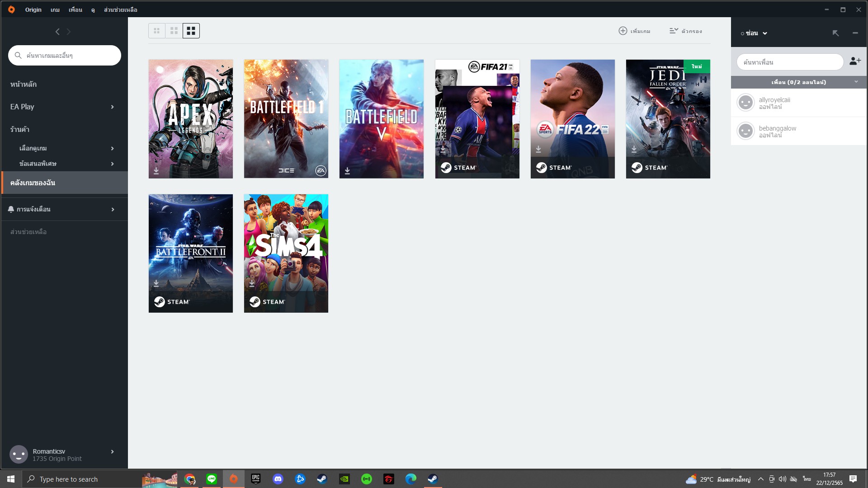
Task: Open the Battlefield 1 game tile
Action: coord(286,119)
